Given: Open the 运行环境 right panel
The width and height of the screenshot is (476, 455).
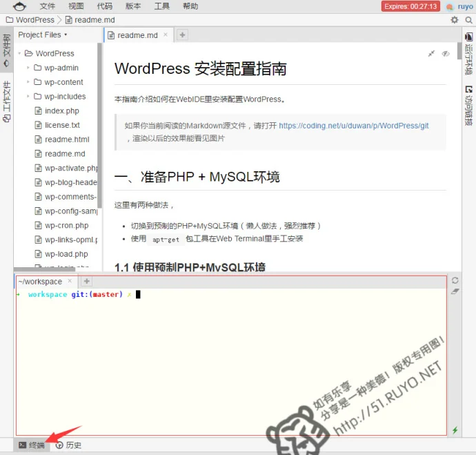Looking at the screenshot, I should [x=469, y=53].
